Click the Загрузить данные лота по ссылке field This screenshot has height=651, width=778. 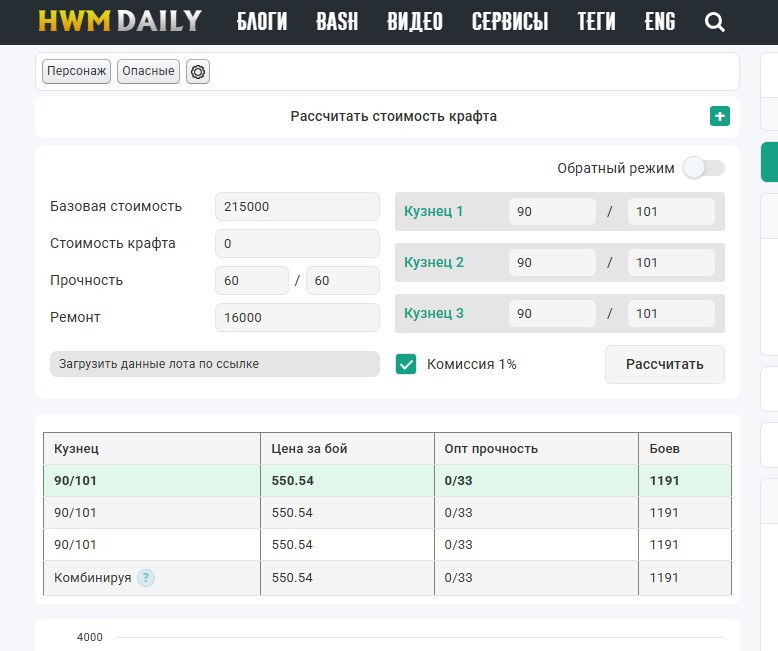[x=214, y=364]
